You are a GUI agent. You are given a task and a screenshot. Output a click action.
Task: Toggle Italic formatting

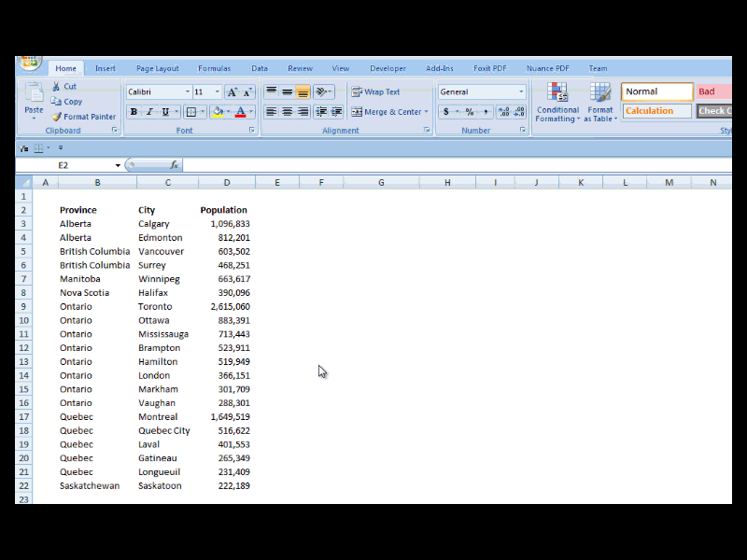point(149,111)
